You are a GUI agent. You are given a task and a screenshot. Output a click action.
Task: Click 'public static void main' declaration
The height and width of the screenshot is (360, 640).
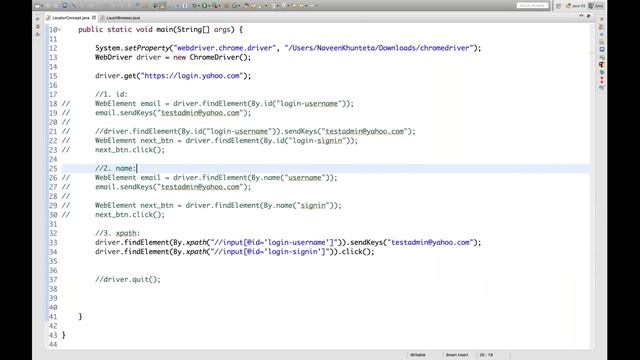(x=160, y=29)
